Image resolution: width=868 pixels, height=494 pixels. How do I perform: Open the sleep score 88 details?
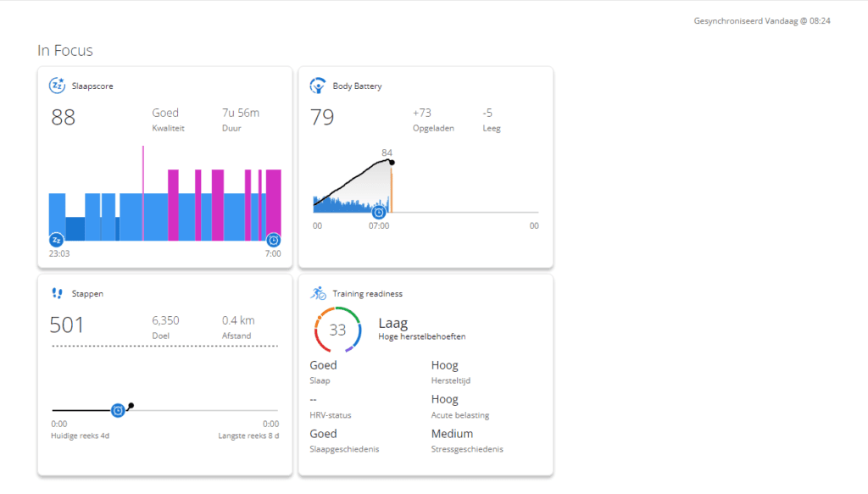click(x=63, y=117)
